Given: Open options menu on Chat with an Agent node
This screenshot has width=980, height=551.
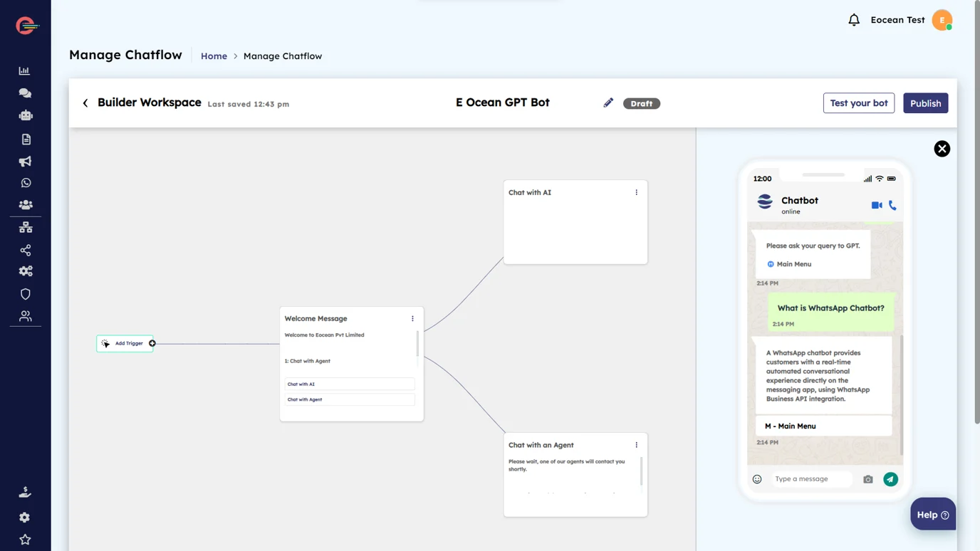Looking at the screenshot, I should [636, 445].
